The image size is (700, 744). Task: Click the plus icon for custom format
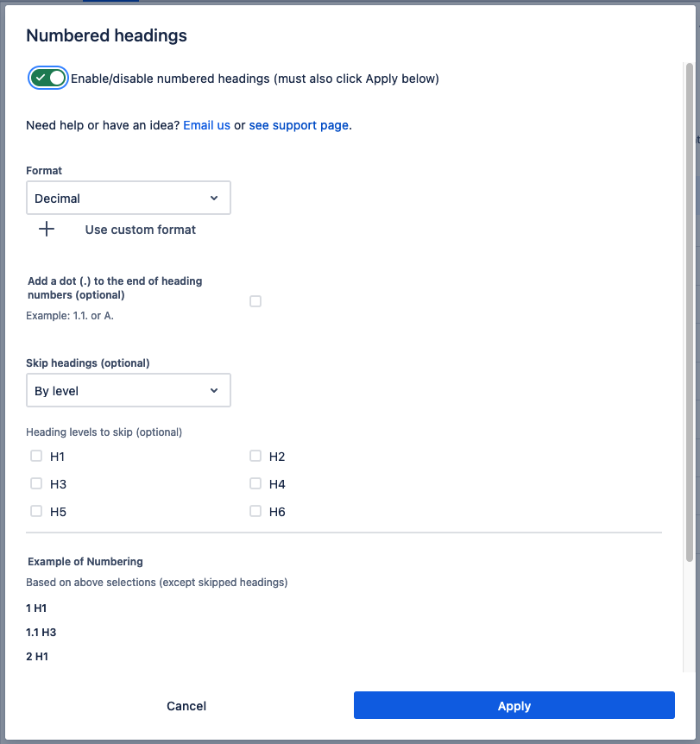[47, 230]
